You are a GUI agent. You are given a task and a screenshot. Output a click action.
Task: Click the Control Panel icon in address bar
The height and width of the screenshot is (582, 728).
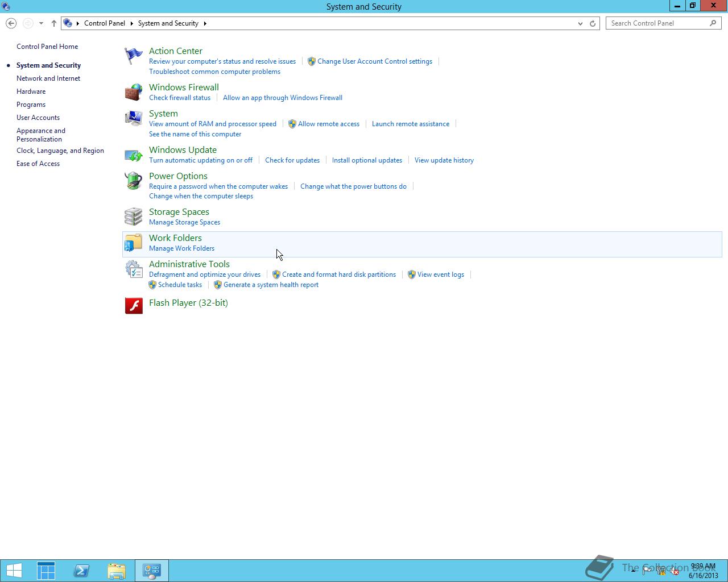(x=68, y=23)
